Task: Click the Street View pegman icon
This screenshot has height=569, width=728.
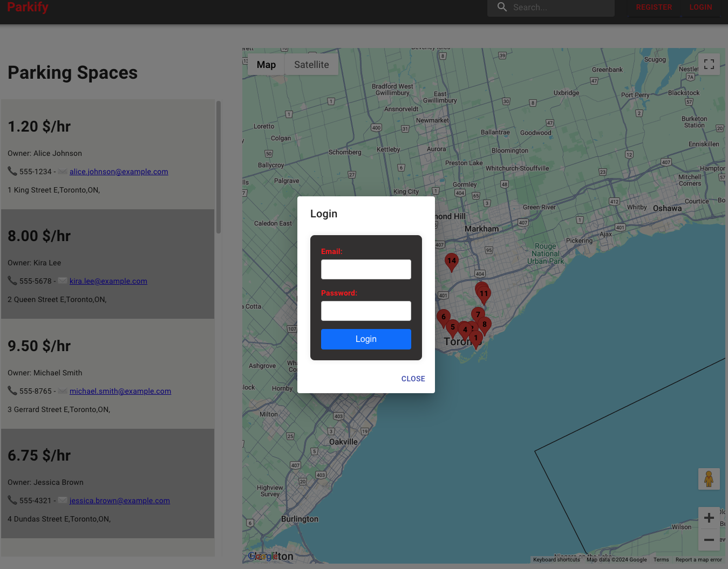Action: click(x=709, y=478)
